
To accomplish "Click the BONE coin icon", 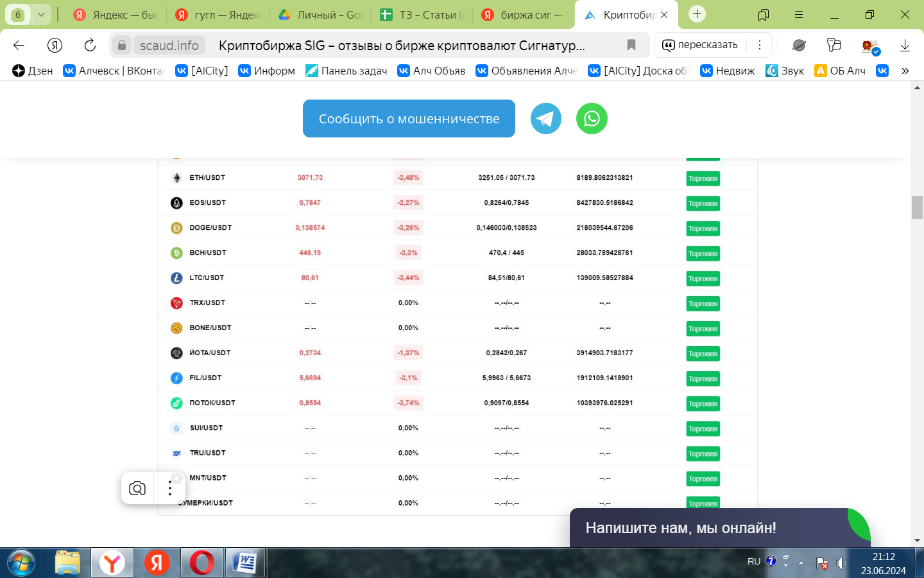I will point(176,328).
